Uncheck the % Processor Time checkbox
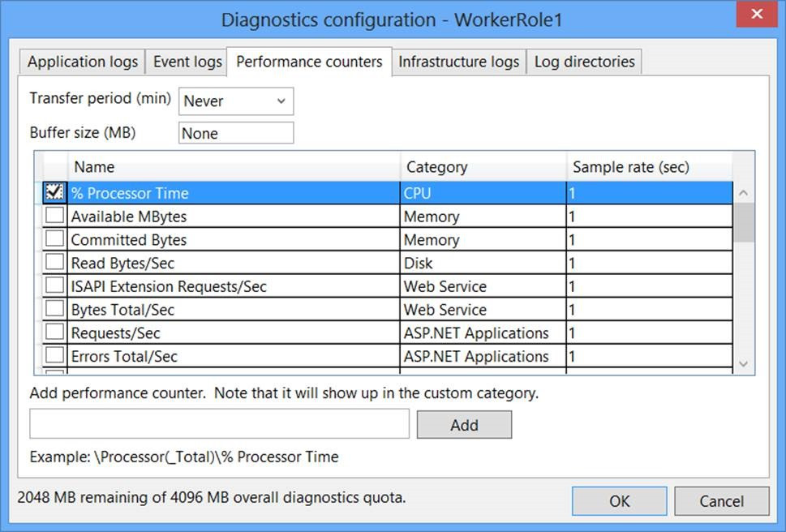The height and width of the screenshot is (532, 786). (54, 192)
